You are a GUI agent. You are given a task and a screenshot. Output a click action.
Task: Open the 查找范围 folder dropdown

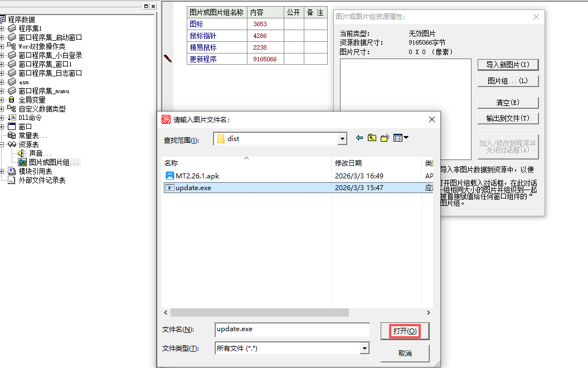(x=343, y=139)
